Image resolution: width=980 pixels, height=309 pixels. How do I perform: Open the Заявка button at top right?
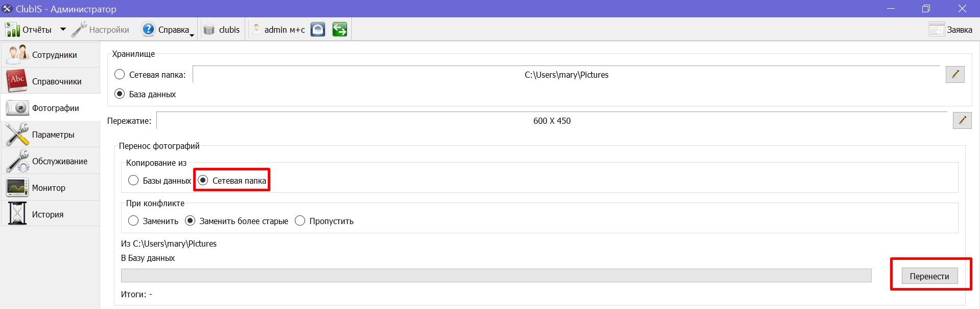click(951, 30)
